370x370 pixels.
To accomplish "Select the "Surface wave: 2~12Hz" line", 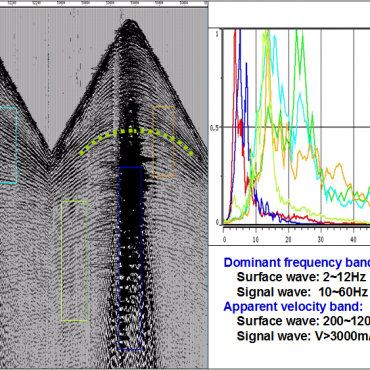I will [301, 277].
